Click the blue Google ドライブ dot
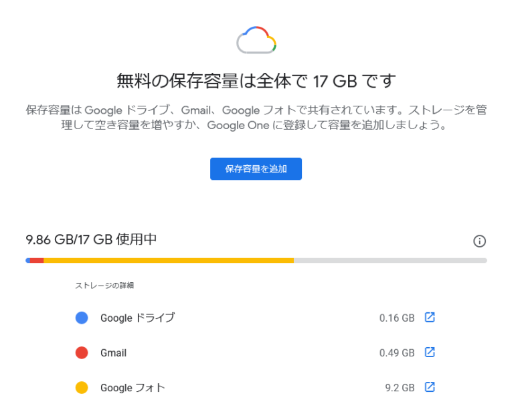This screenshot has width=514, height=420. click(82, 318)
